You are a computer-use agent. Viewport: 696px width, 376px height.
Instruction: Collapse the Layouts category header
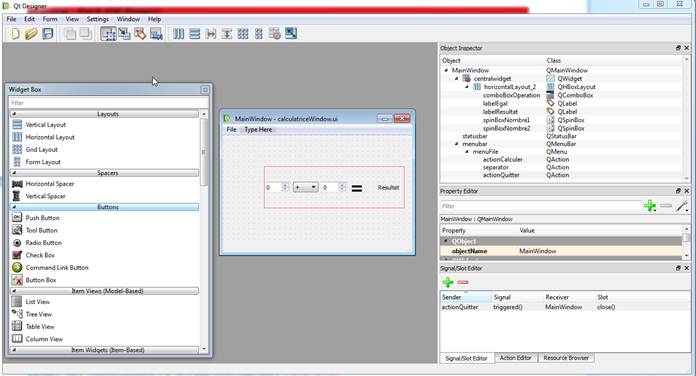point(104,114)
